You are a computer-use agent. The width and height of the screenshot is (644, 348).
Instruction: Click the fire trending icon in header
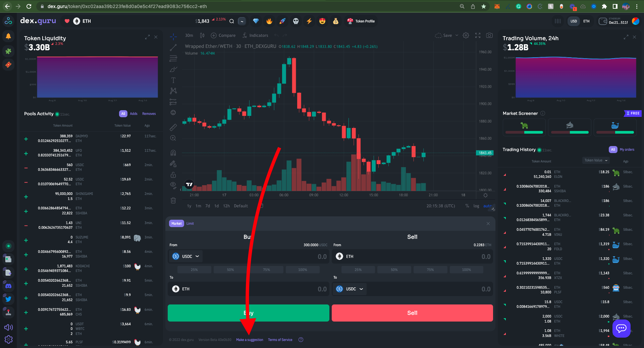[269, 21]
